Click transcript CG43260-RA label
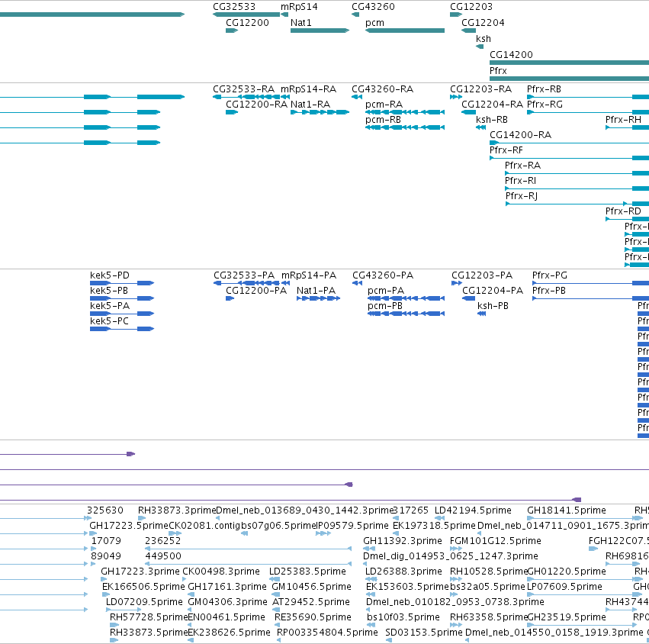Image resolution: width=649 pixels, height=644 pixels. [382, 89]
